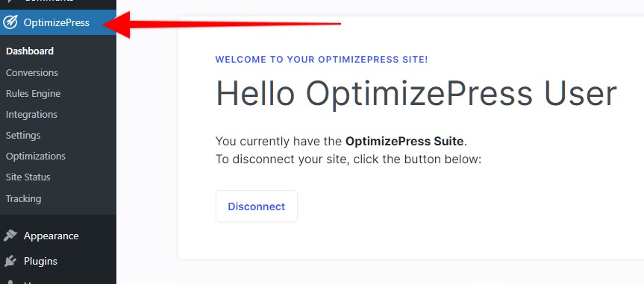
Task: Click the partially visible Users icon
Action: (x=10, y=283)
